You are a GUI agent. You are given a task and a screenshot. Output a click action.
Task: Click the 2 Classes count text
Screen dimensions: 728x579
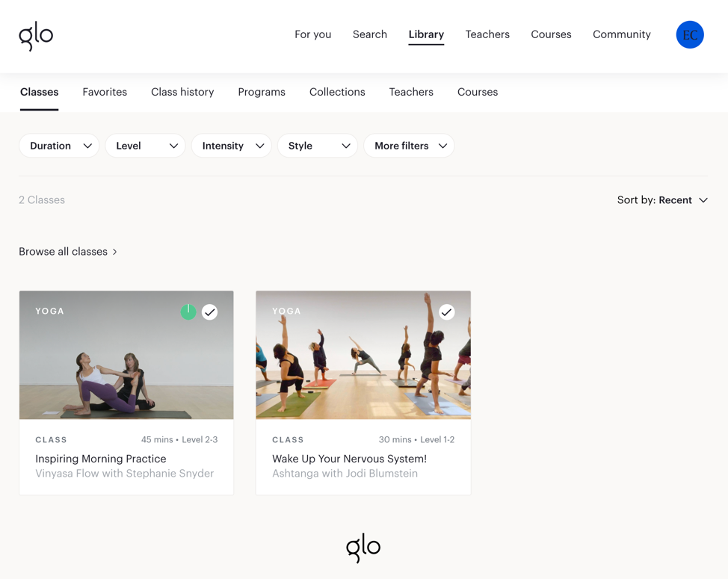pos(42,200)
